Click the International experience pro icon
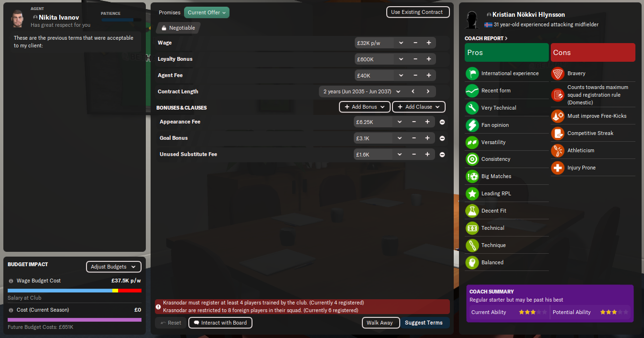 472,73
